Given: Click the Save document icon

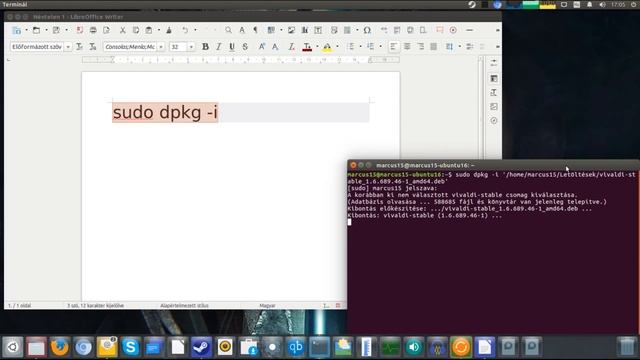Looking at the screenshot, I should 56,30.
